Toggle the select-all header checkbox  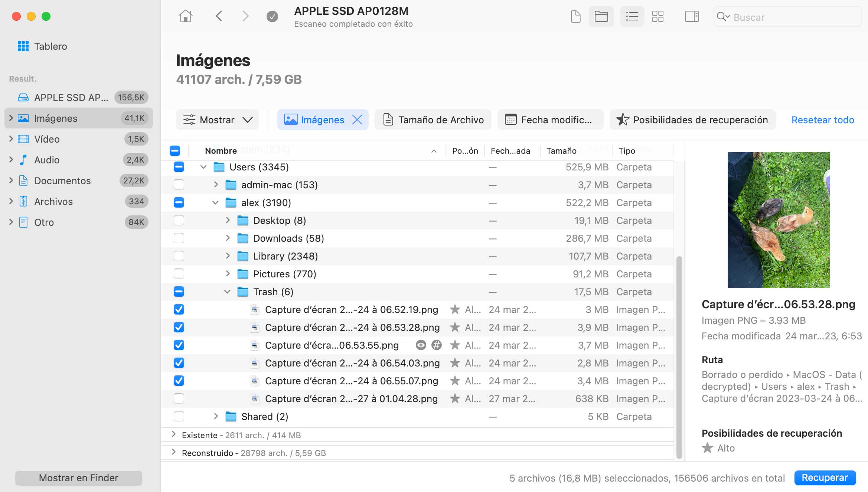[x=175, y=150]
